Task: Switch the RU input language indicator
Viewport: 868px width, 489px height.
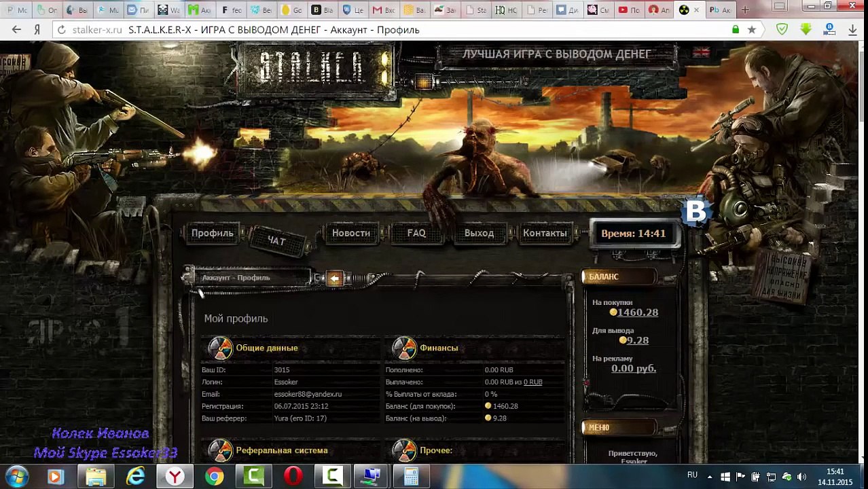Action: click(692, 475)
